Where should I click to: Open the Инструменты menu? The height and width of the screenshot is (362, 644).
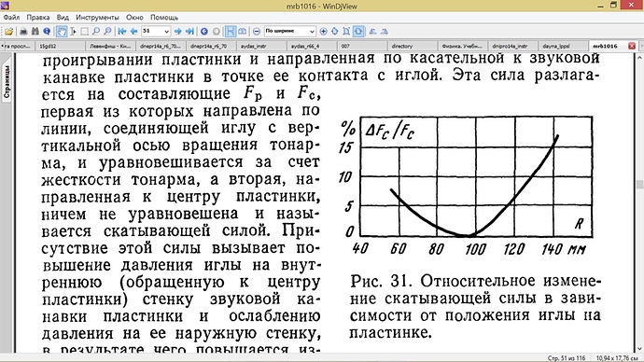coord(97,17)
